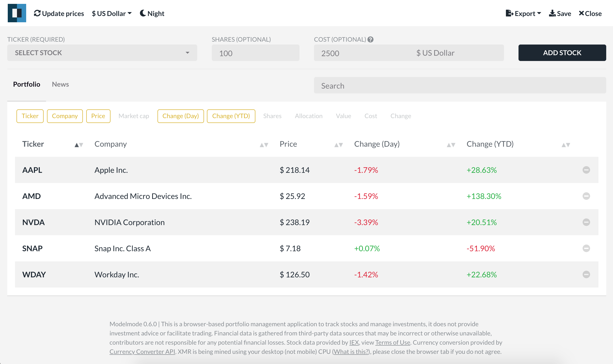Show the Allocation column
Image resolution: width=613 pixels, height=364 pixels.
308,116
